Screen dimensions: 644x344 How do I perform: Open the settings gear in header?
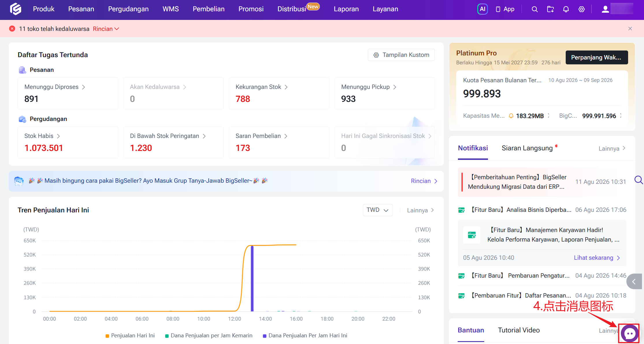582,9
